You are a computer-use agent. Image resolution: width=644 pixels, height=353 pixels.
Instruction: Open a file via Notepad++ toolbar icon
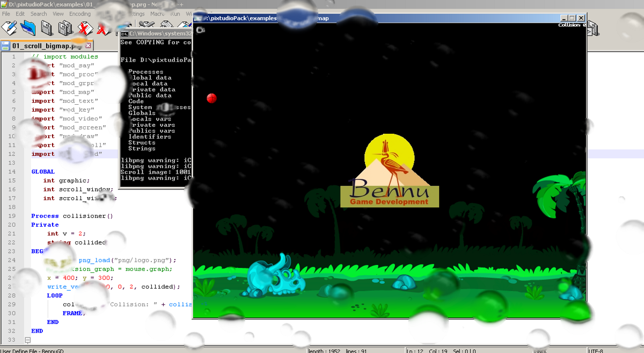pyautogui.click(x=28, y=27)
